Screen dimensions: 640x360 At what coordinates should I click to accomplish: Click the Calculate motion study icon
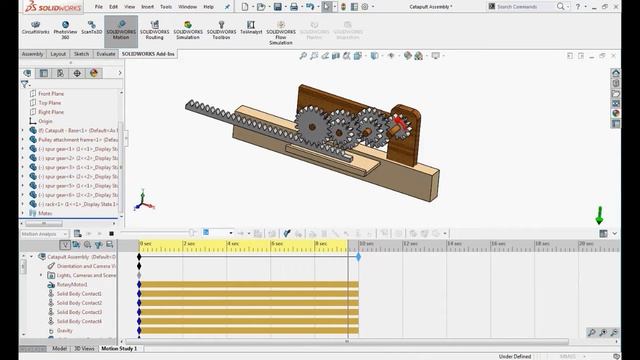[78, 233]
